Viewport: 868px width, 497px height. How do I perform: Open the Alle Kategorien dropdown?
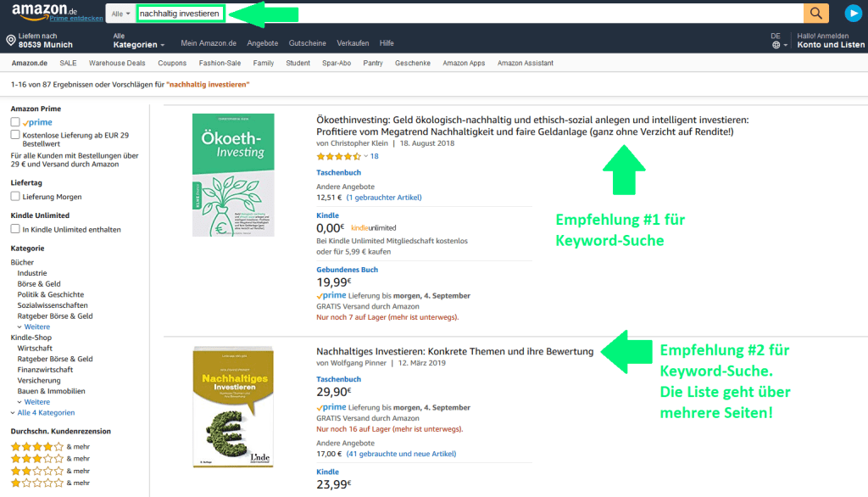pos(138,41)
